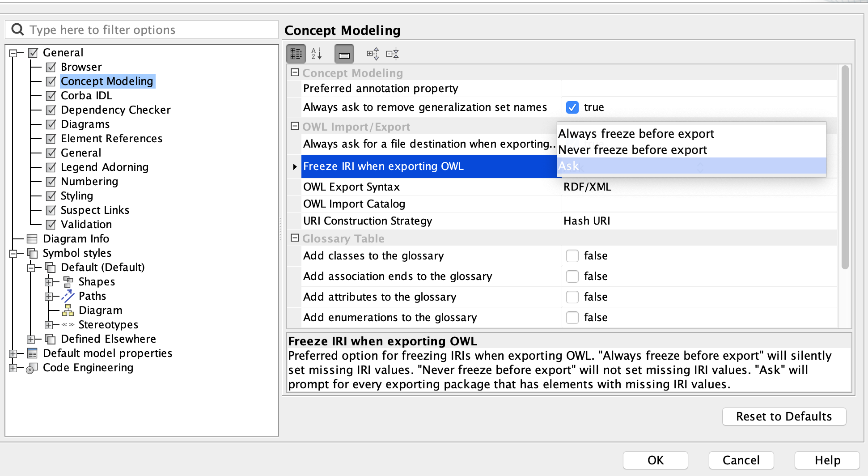Click Reset to Defaults button
This screenshot has width=868, height=476.
tap(784, 416)
